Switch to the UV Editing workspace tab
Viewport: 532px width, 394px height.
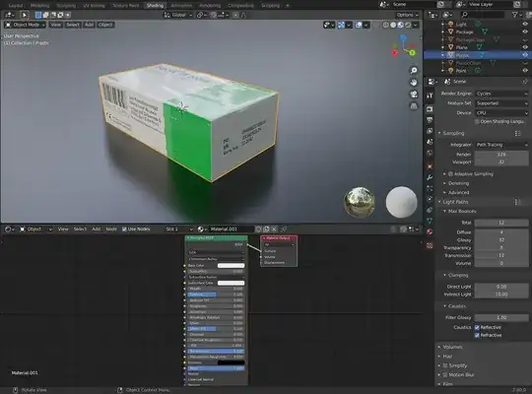pos(94,6)
